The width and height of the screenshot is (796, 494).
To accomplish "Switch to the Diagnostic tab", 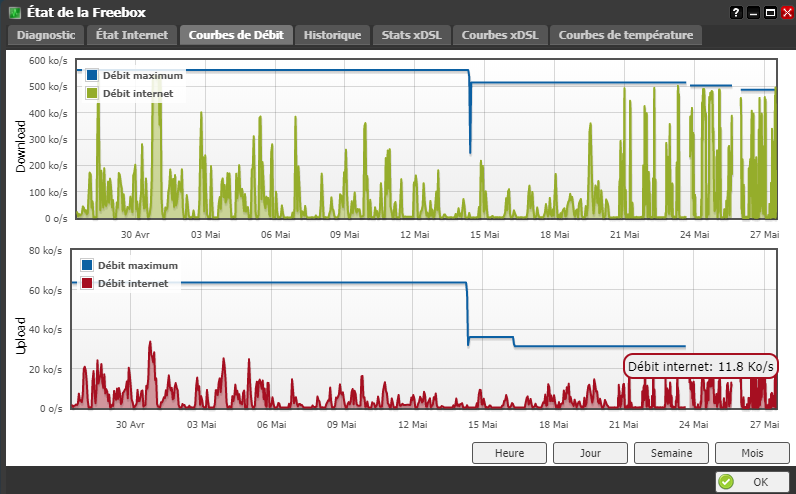I will click(x=46, y=35).
